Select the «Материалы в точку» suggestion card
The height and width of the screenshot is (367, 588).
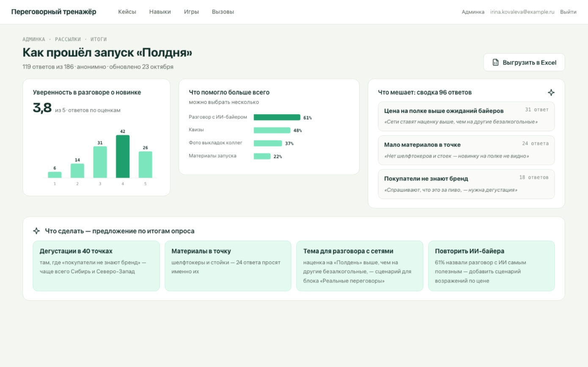pos(228,266)
